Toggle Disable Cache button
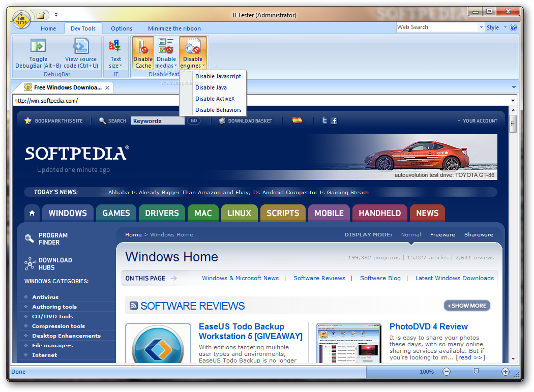This screenshot has width=534, height=392. 143,53
